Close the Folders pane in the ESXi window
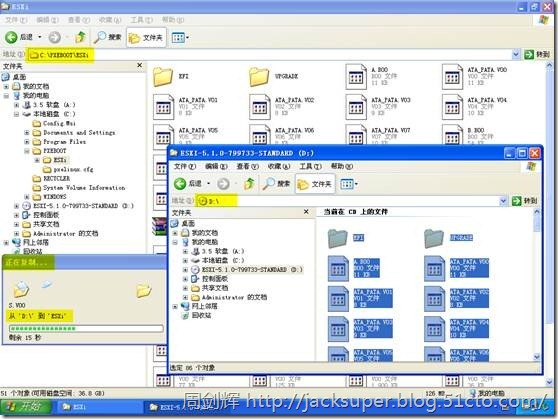 click(140, 65)
